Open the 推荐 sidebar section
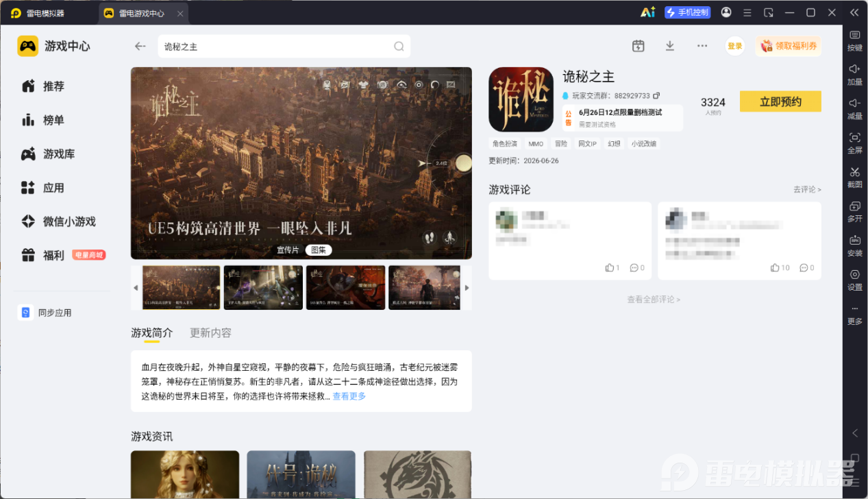 (x=42, y=86)
